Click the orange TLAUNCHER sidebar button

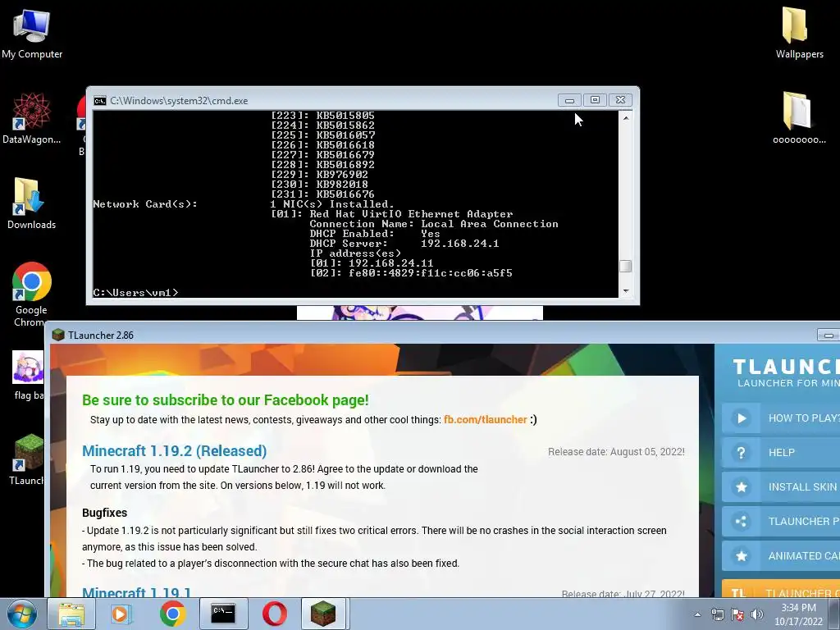pos(781,589)
